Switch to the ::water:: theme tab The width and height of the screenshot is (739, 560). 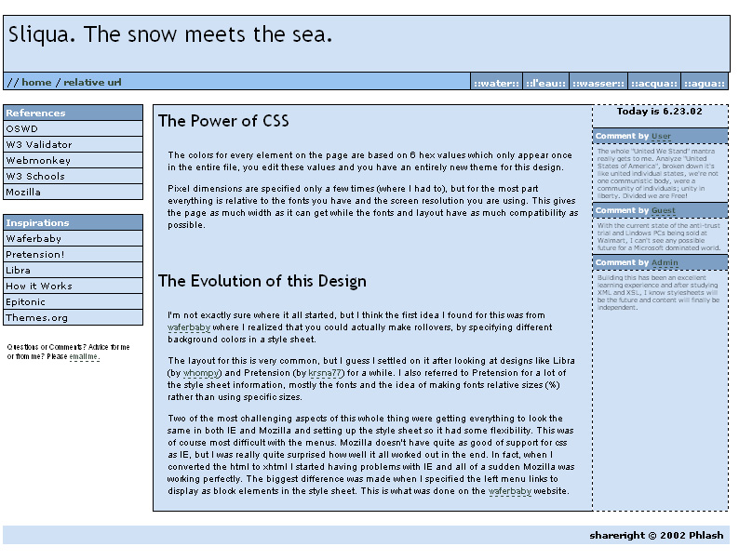click(x=496, y=83)
